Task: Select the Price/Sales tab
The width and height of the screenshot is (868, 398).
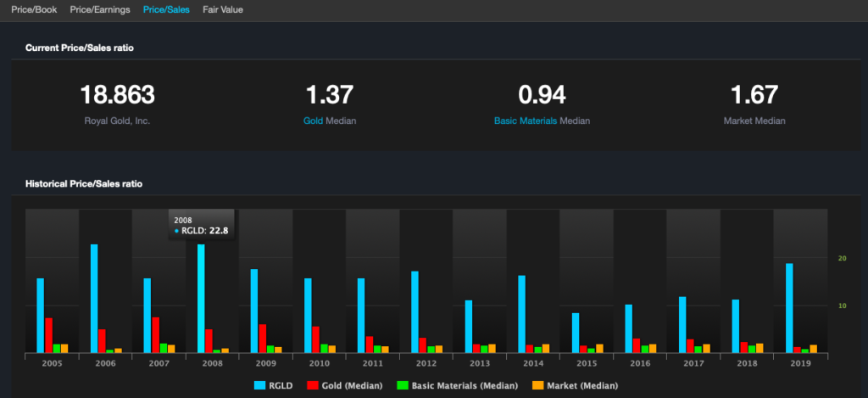Action: click(x=166, y=9)
